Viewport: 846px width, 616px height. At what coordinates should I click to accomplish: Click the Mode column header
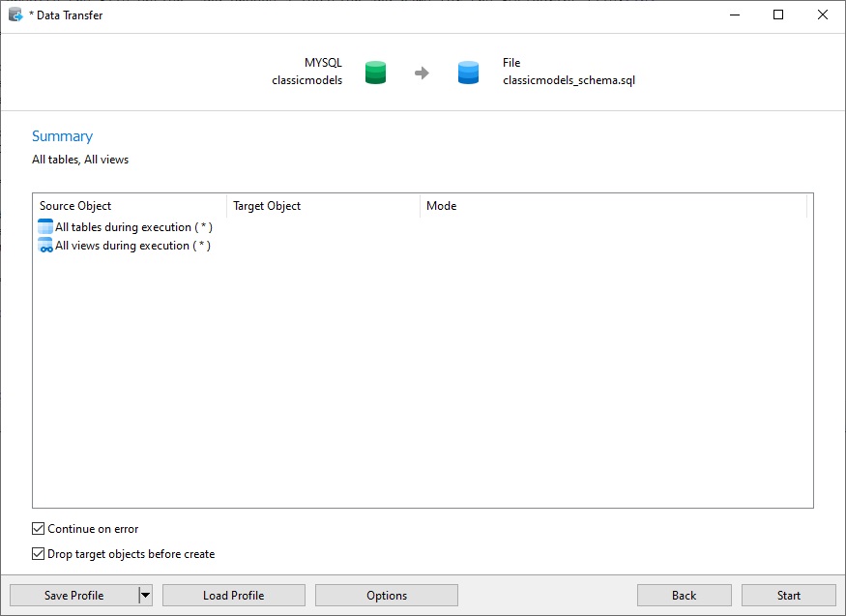(x=613, y=206)
